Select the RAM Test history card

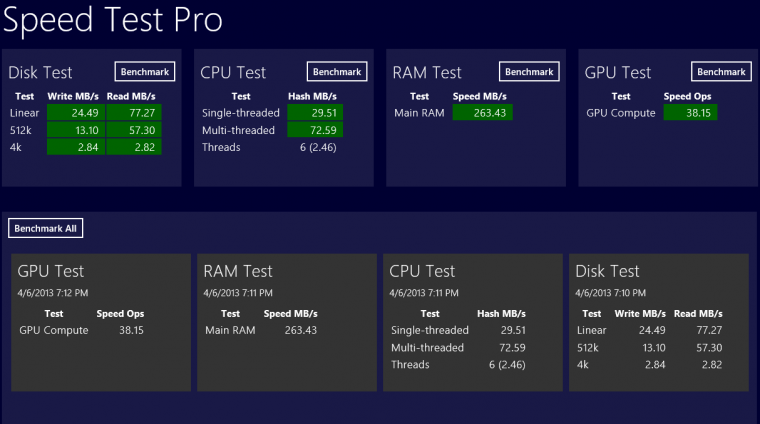pos(287,322)
